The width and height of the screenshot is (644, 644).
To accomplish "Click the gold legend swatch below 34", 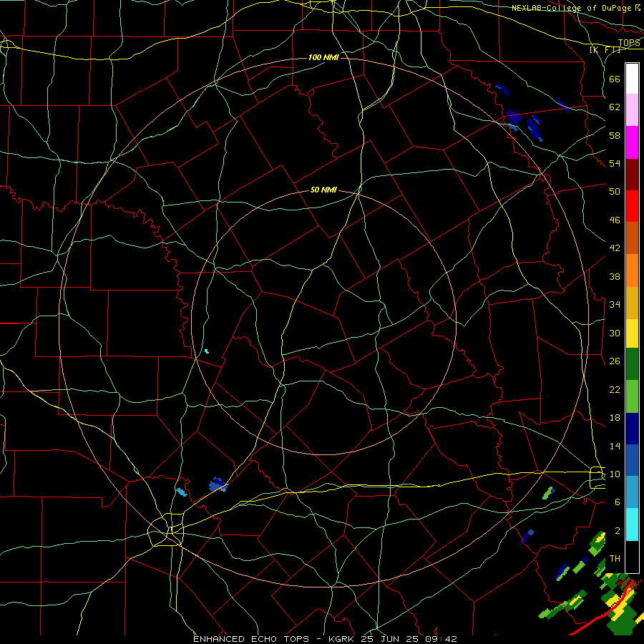I will pyautogui.click(x=632, y=302).
